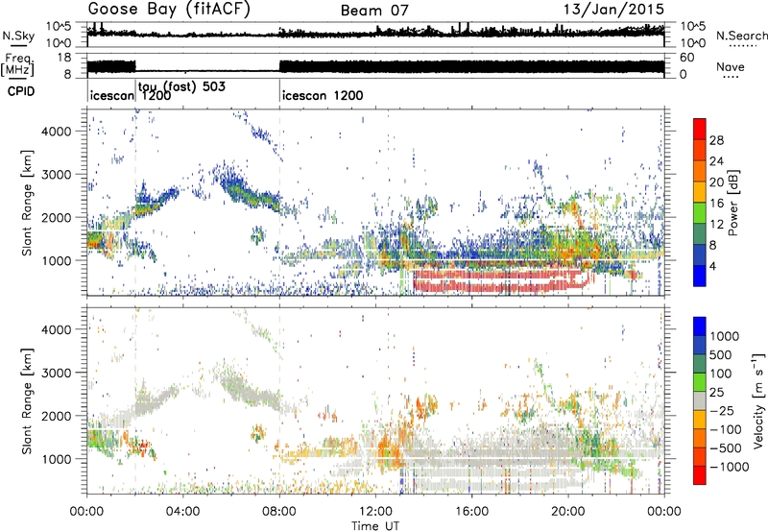The image size is (768, 532).
Task: Click the '-1000' tick on Velocity color bar
Action: [x=730, y=467]
